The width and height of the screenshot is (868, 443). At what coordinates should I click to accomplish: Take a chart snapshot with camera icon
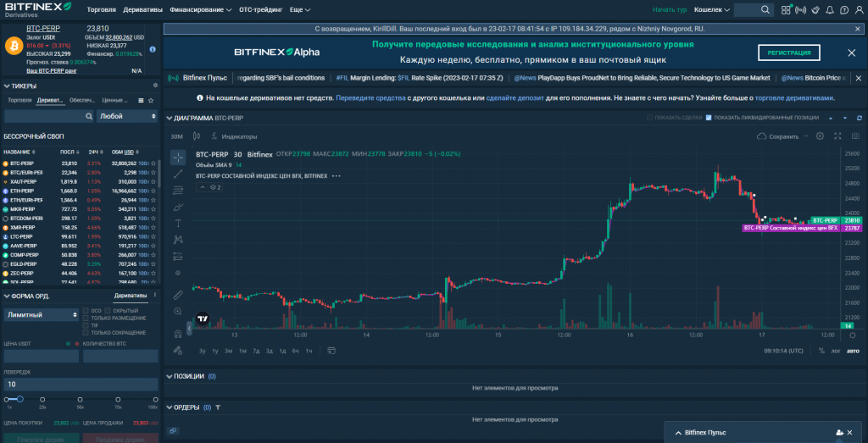pyautogui.click(x=855, y=136)
